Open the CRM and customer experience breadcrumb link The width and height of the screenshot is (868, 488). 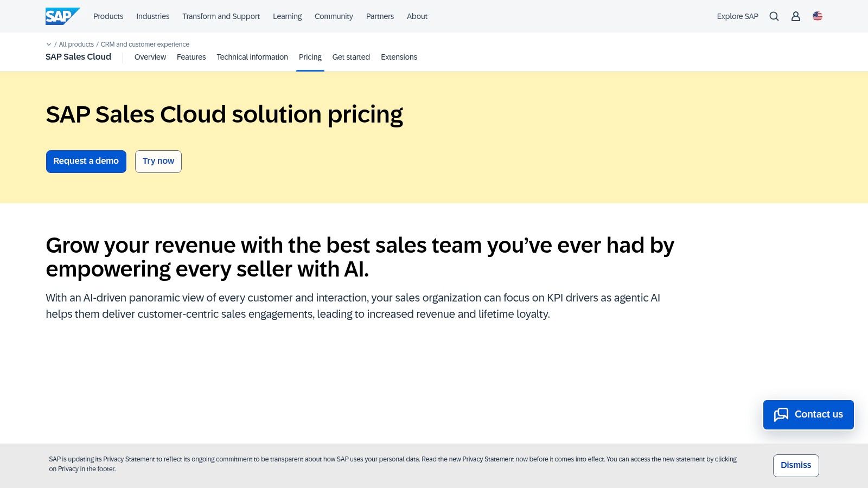click(144, 44)
